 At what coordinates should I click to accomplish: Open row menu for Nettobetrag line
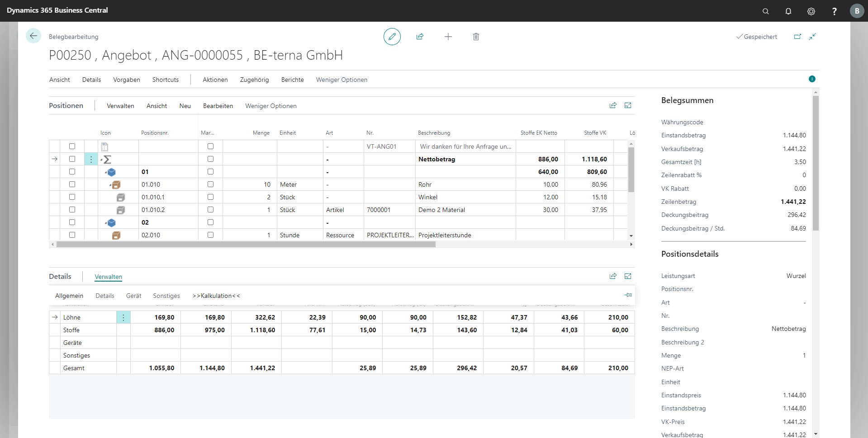click(91, 159)
